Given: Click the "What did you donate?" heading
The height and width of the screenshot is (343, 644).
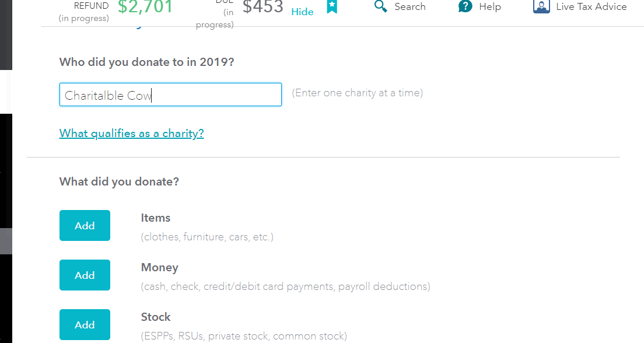Looking at the screenshot, I should pyautogui.click(x=119, y=182).
